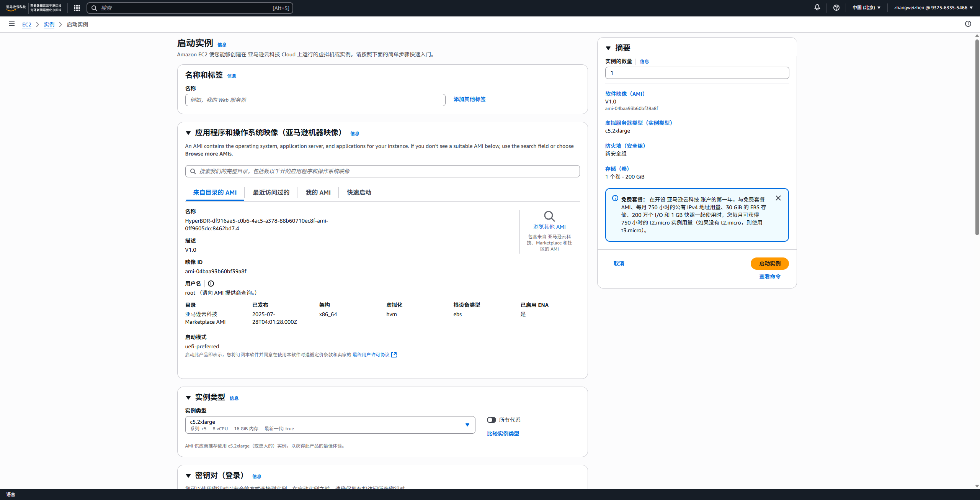
Task: Select the image ID ami-04baa93b60bf39a8f text
Action: 216,271
